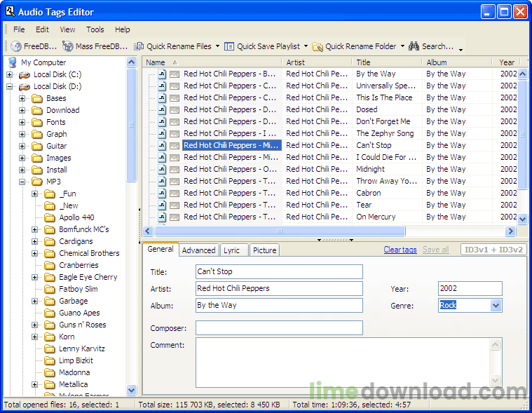Open the Search binoculars tool
This screenshot has height=413, width=532.
click(414, 46)
